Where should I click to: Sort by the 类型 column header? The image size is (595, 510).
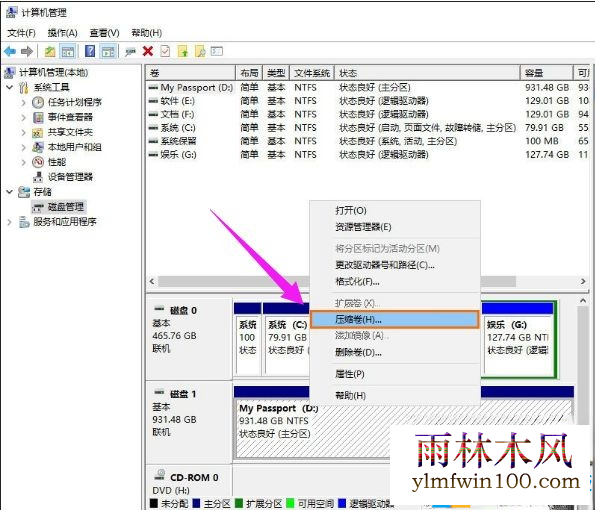(x=276, y=73)
